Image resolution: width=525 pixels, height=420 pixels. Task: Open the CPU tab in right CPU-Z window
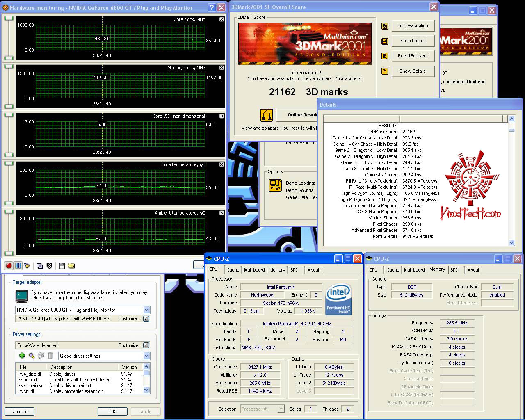pos(373,270)
